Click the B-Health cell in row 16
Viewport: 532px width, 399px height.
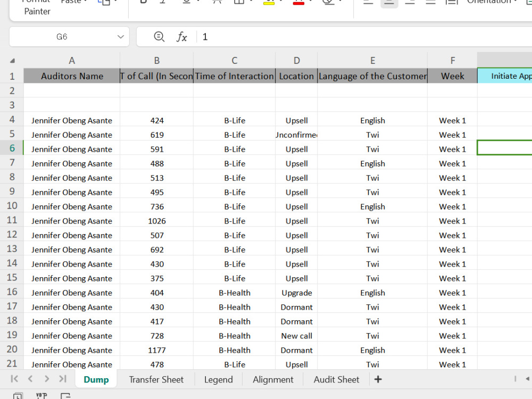point(235,293)
